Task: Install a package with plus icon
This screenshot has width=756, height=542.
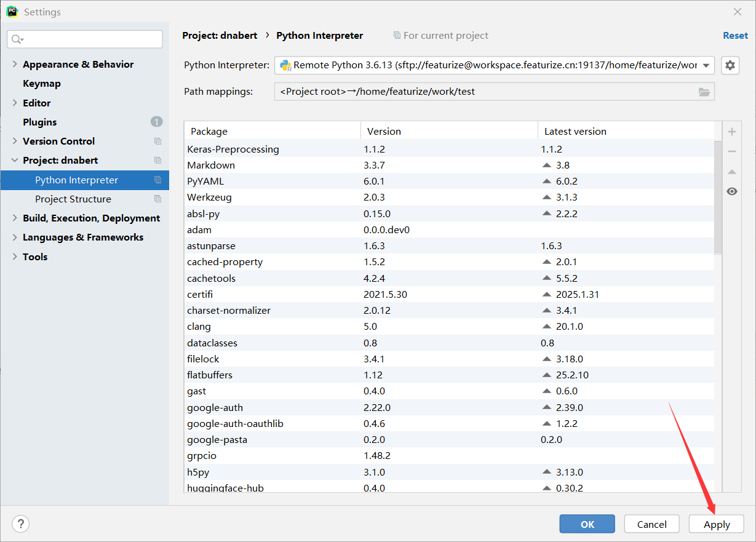Action: point(732,132)
